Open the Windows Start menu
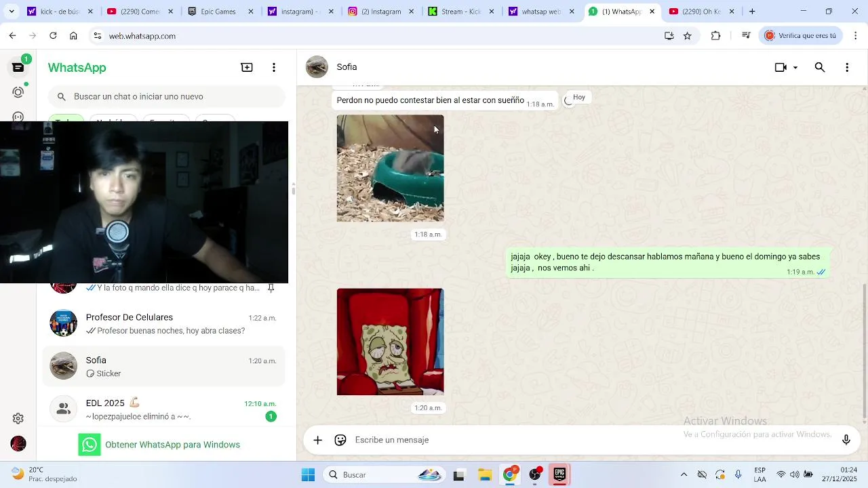868x488 pixels. [308, 475]
